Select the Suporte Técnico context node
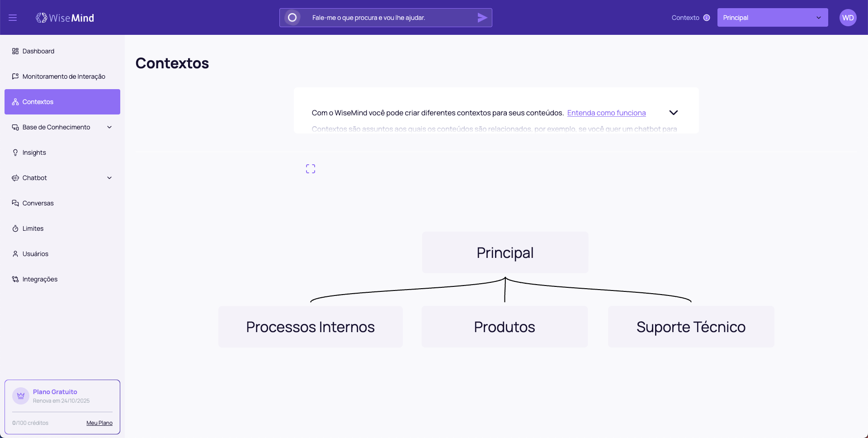The image size is (868, 438). tap(691, 327)
